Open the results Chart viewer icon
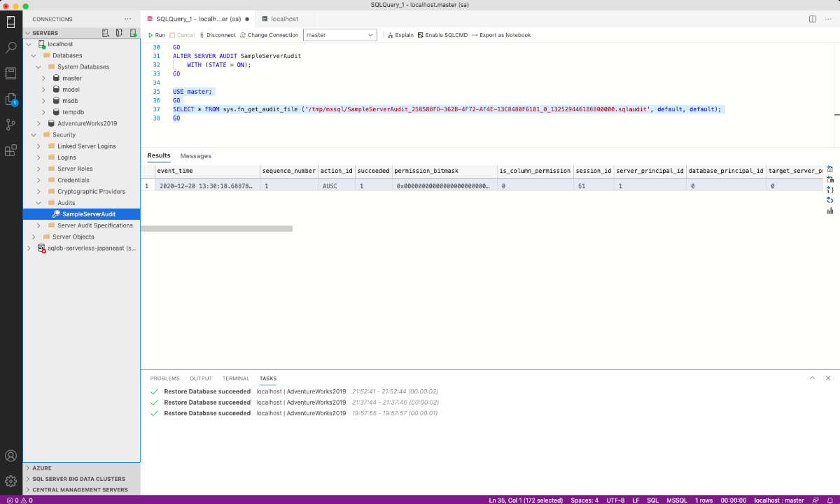The width and height of the screenshot is (840, 504). tap(829, 211)
